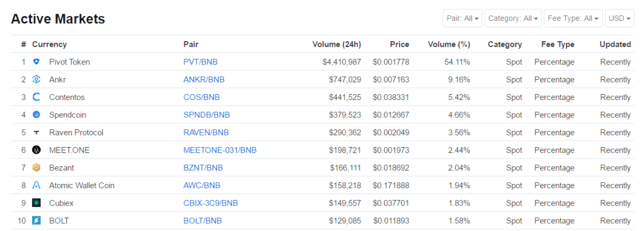The width and height of the screenshot is (644, 231).
Task: Click the $129,085 volume value
Action: coord(345,221)
